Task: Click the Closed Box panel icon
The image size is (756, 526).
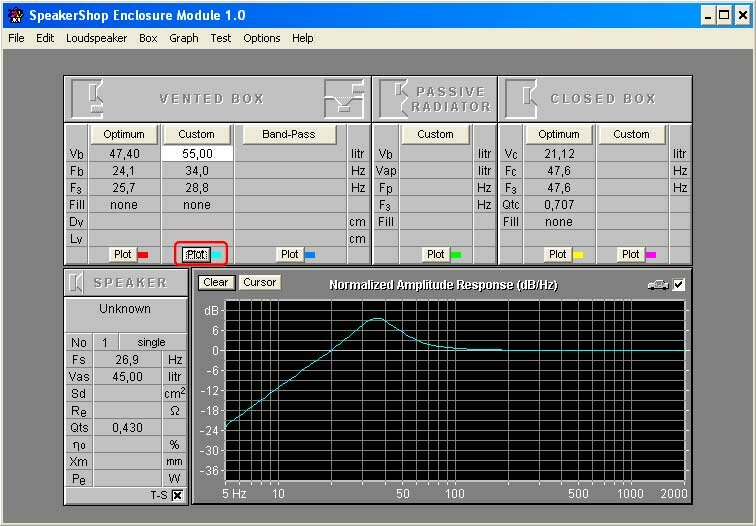Action: click(x=522, y=98)
